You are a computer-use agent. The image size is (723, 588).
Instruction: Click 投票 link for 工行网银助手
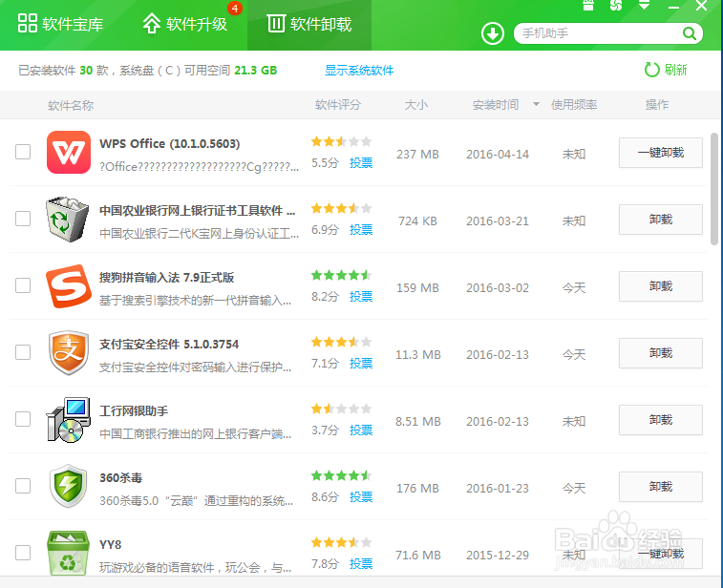click(361, 430)
